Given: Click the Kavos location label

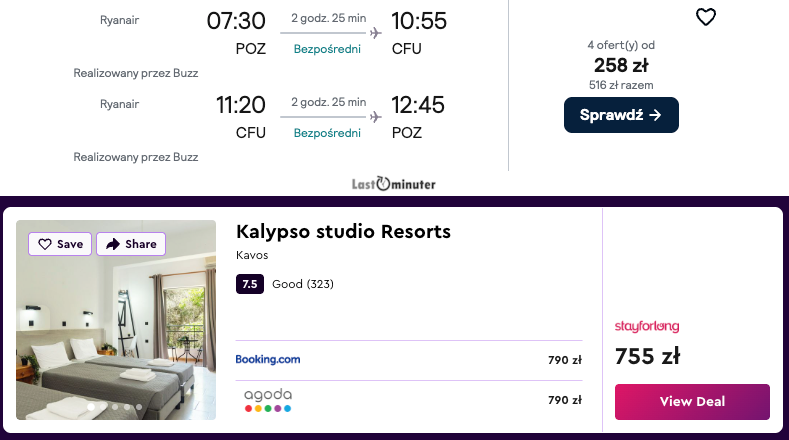Looking at the screenshot, I should [x=253, y=255].
